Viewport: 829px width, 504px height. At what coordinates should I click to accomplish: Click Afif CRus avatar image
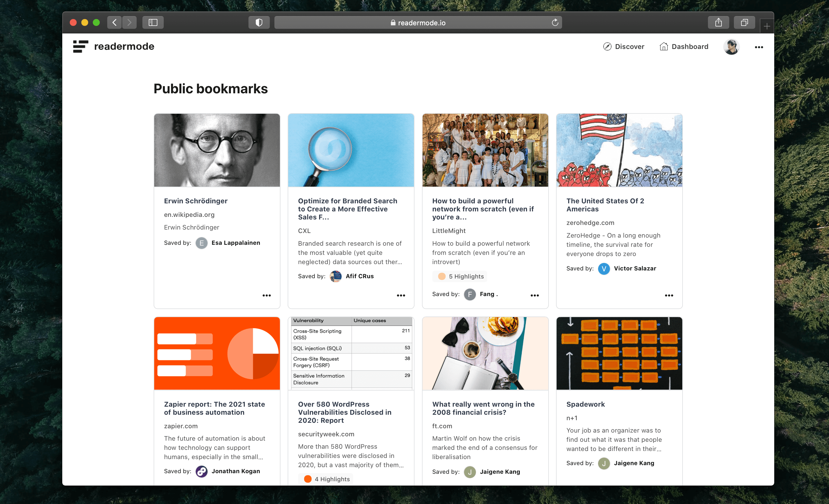point(336,276)
